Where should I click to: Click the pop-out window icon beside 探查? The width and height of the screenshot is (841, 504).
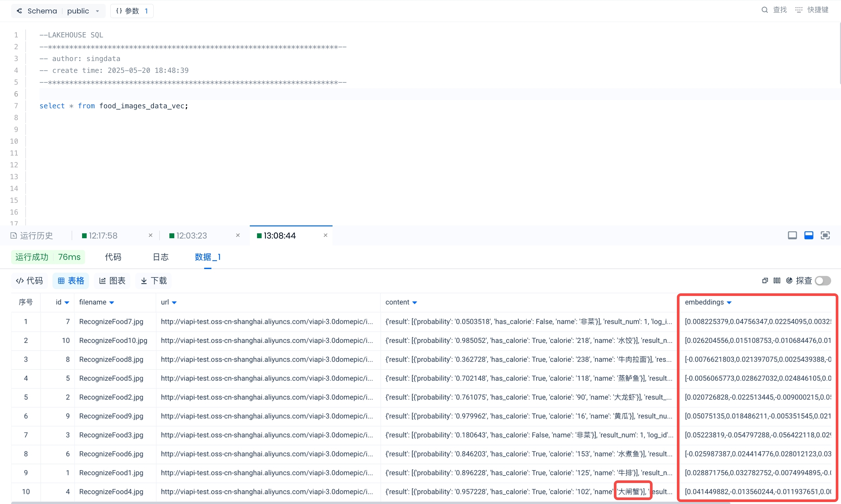(765, 281)
